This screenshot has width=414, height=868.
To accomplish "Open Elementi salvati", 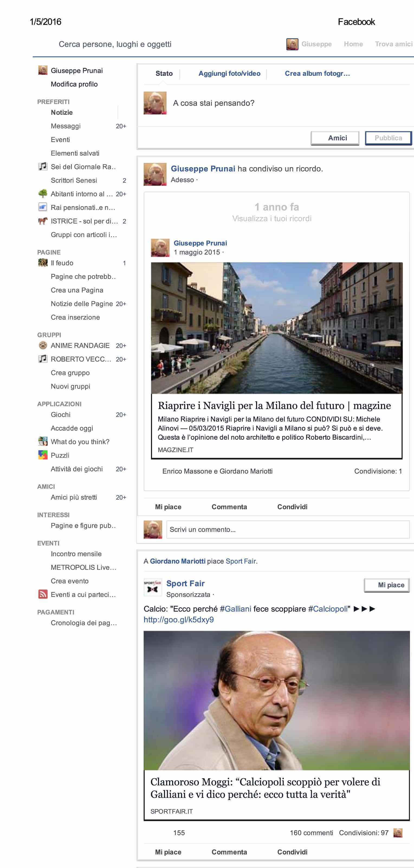I will [75, 153].
